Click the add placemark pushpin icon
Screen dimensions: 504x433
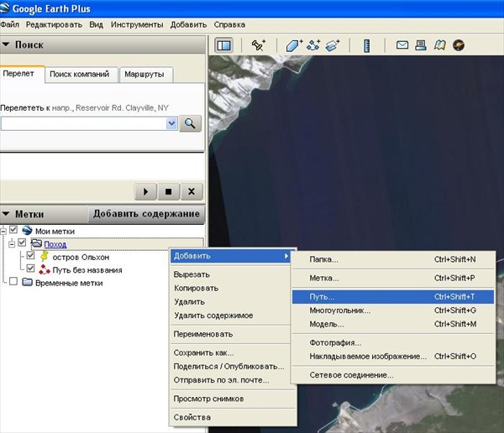pos(259,45)
